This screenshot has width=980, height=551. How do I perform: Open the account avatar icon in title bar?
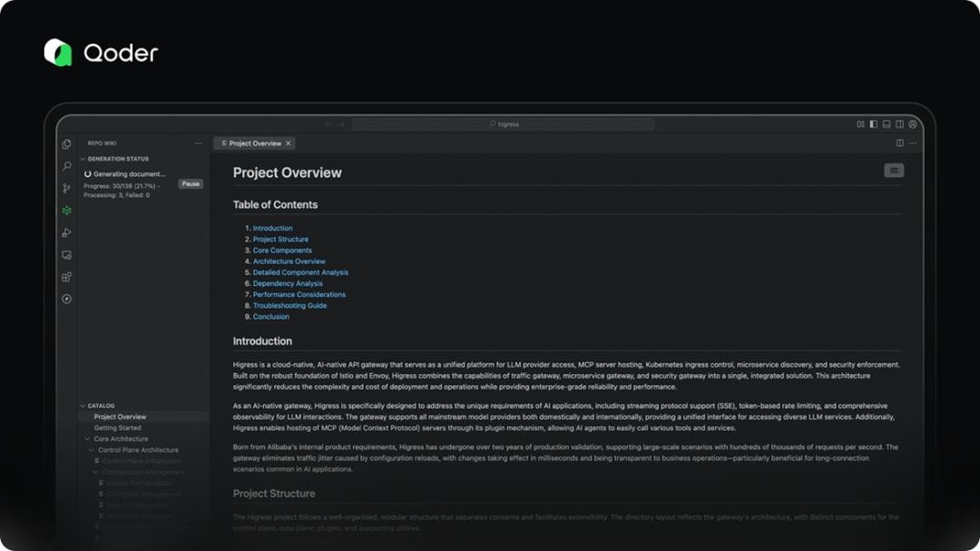coord(913,124)
